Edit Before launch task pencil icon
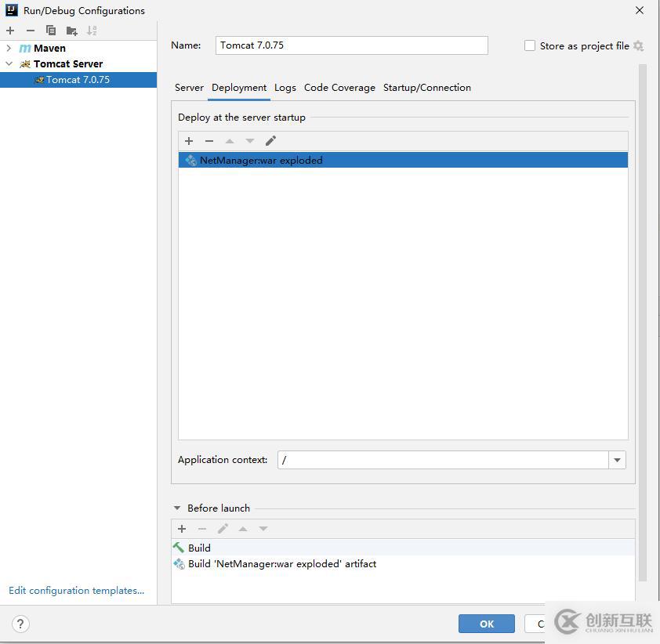Viewport: 660px width, 644px height. [x=223, y=529]
